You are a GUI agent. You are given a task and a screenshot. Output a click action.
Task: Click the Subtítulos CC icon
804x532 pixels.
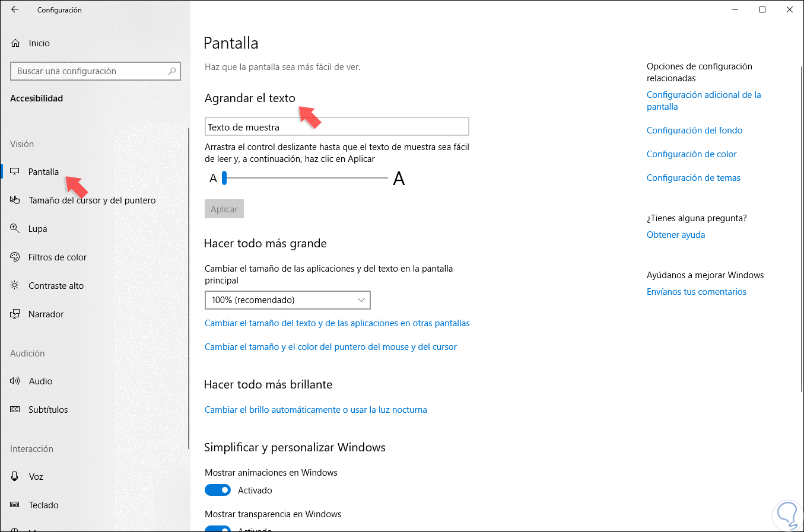pos(15,409)
